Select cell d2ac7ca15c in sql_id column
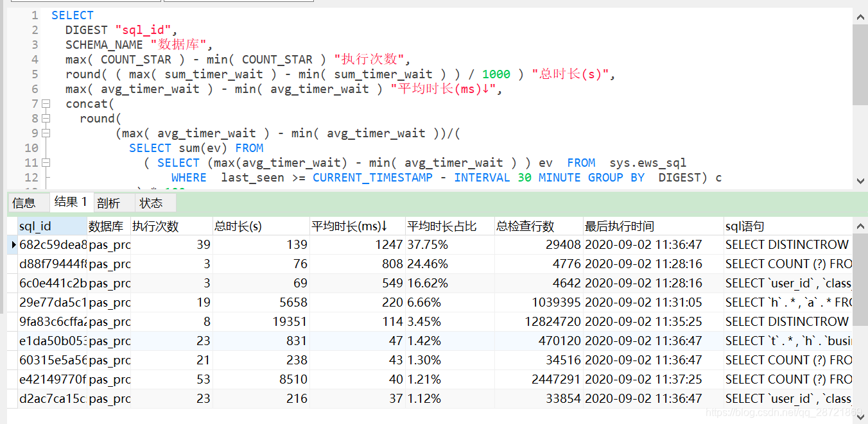 pyautogui.click(x=53, y=398)
